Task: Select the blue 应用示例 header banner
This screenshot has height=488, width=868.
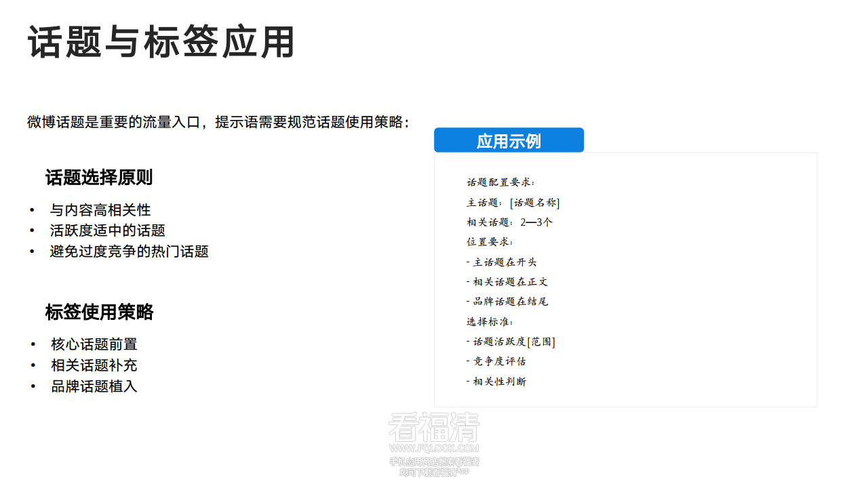Action: (x=509, y=140)
